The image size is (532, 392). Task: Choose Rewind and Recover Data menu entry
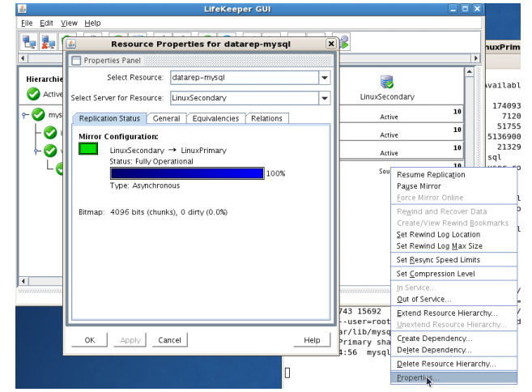pos(453,211)
